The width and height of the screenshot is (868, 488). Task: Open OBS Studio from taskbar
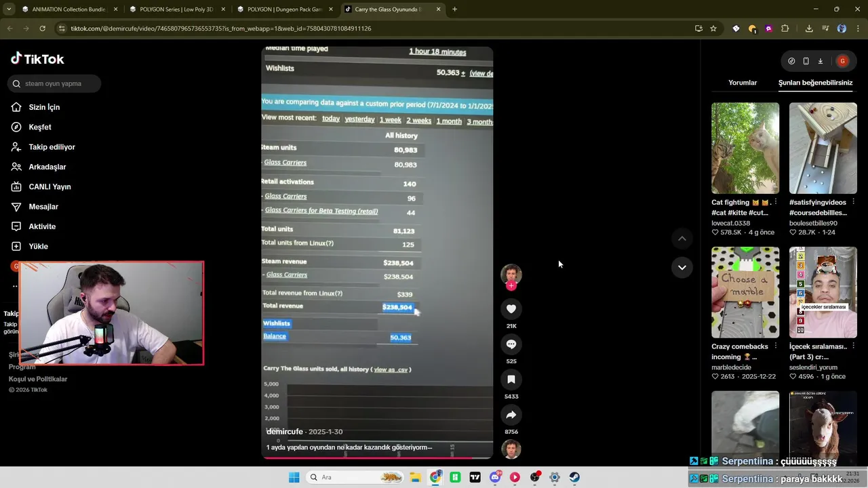pos(535,477)
